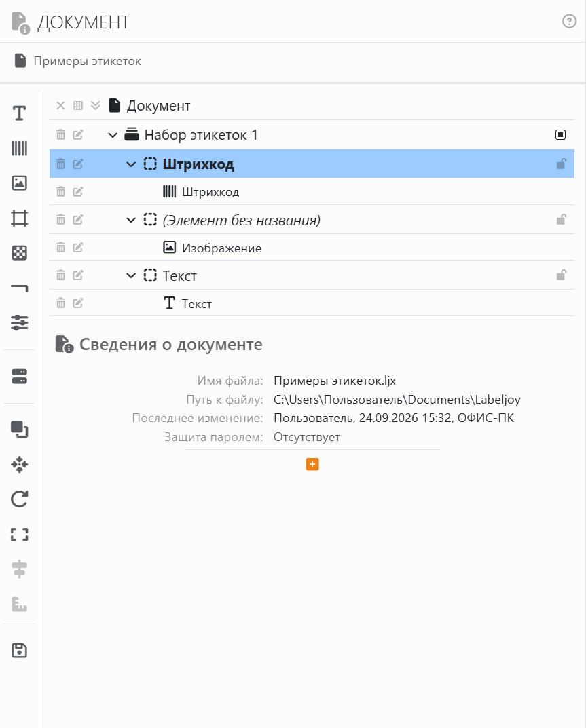586x728 pixels.
Task: Open the sliders settings icon in sidebar
Action: click(19, 323)
